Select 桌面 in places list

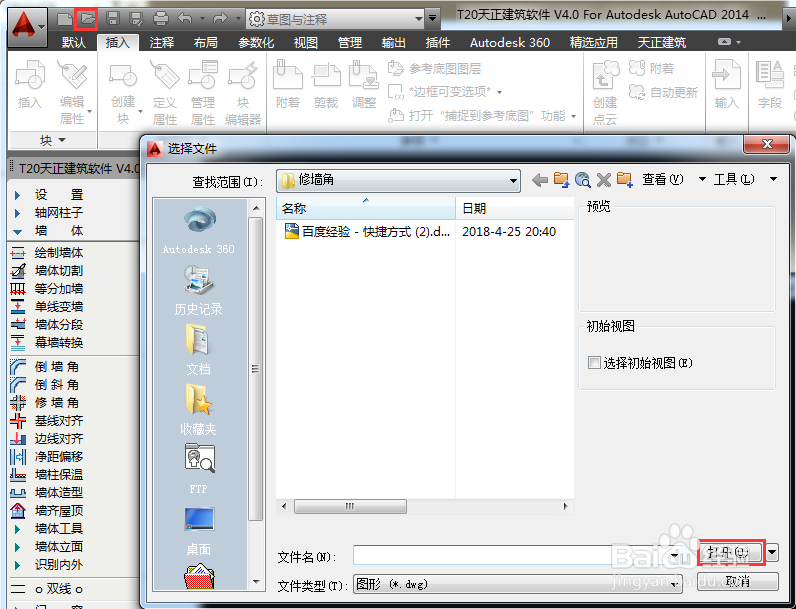point(198,530)
